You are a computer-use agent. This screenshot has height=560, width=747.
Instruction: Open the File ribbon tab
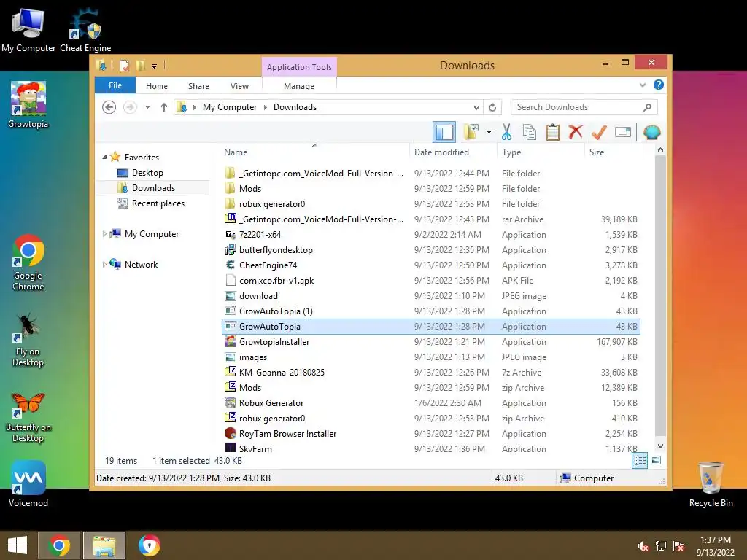(115, 85)
